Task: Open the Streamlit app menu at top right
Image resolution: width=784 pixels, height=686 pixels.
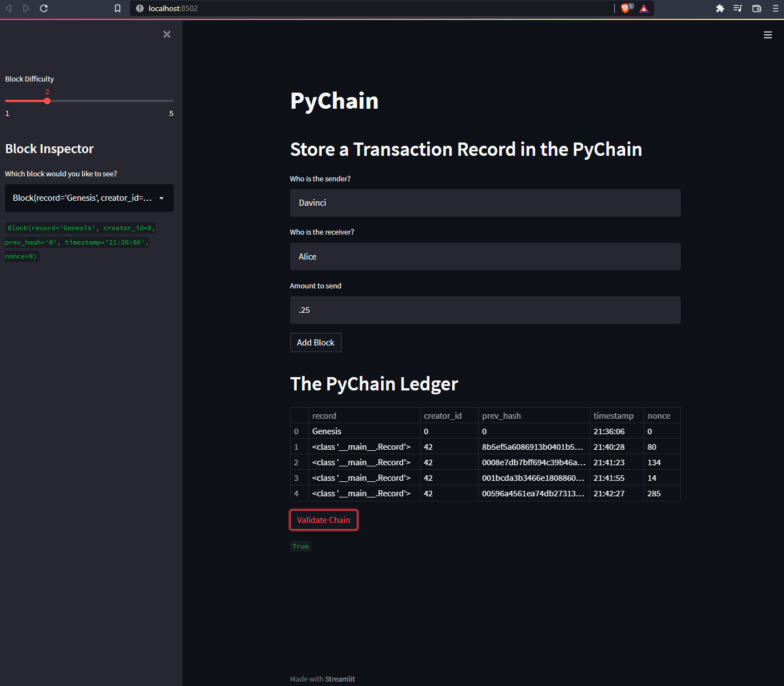Action: (768, 34)
